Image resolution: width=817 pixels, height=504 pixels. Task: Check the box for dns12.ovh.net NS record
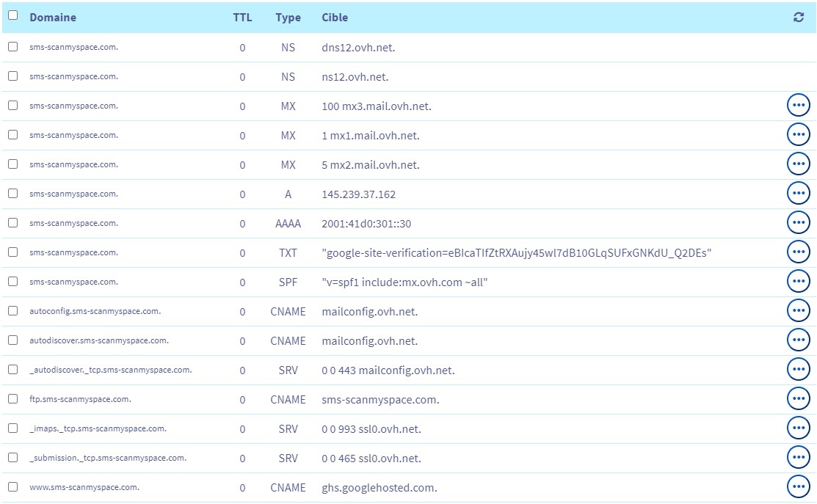tap(12, 47)
